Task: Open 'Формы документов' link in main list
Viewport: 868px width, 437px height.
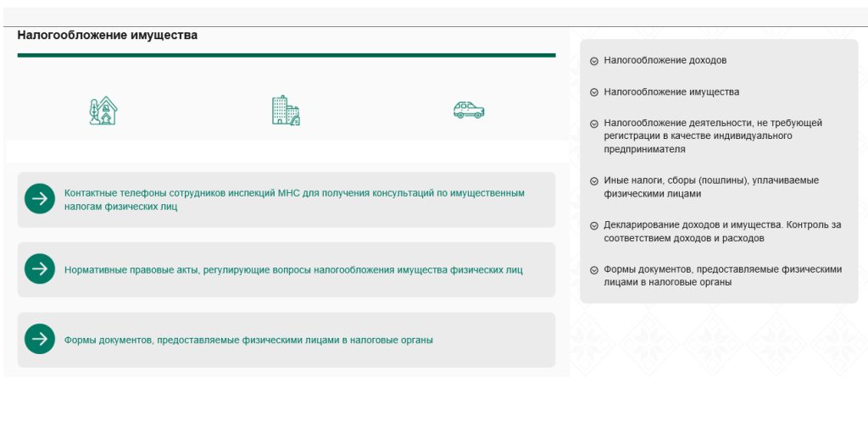Action: click(248, 340)
